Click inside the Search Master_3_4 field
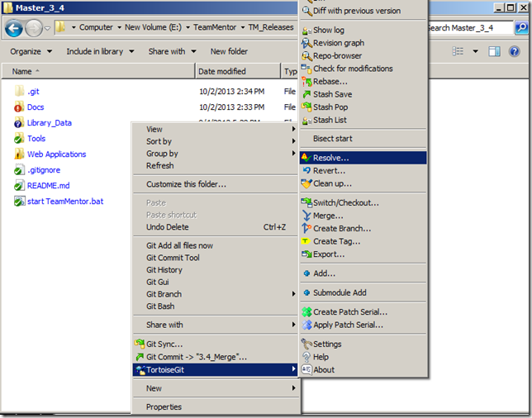532x418 pixels. [469, 28]
